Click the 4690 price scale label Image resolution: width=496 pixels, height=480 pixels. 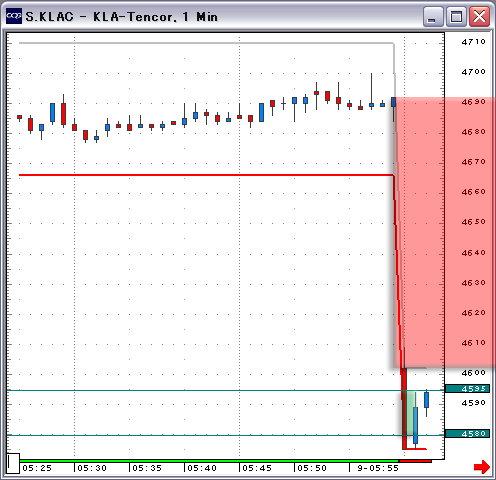coord(473,102)
